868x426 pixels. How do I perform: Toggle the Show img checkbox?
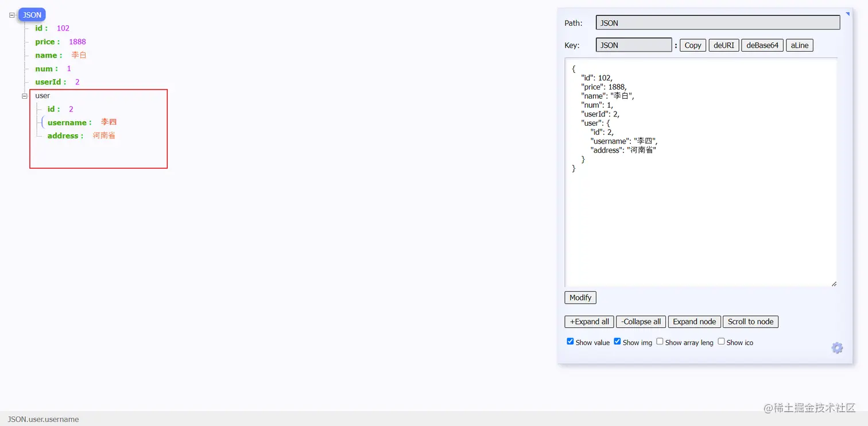pyautogui.click(x=617, y=341)
